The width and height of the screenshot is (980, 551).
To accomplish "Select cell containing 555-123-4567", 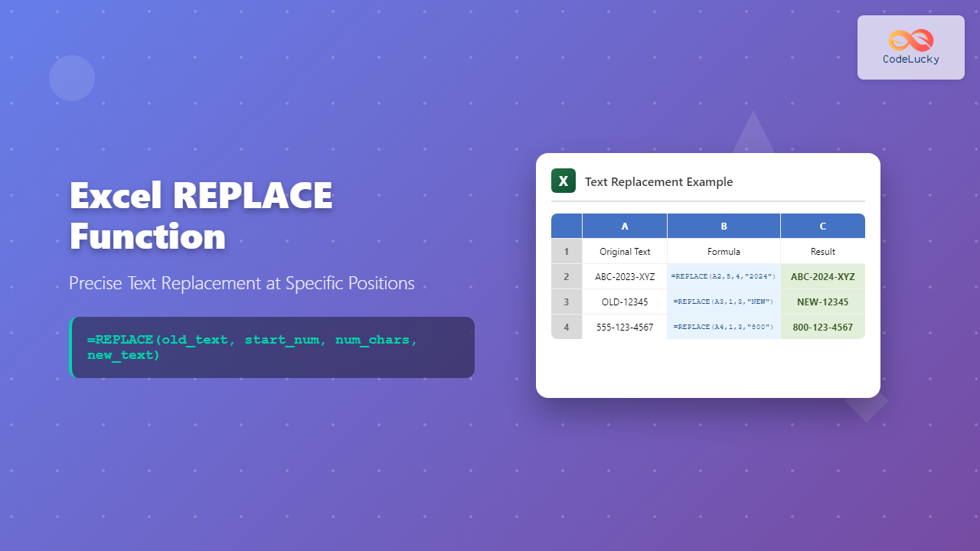I will [x=625, y=327].
